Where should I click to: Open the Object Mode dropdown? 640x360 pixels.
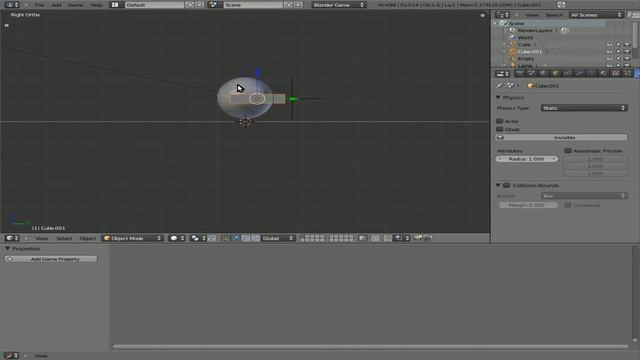(132, 238)
